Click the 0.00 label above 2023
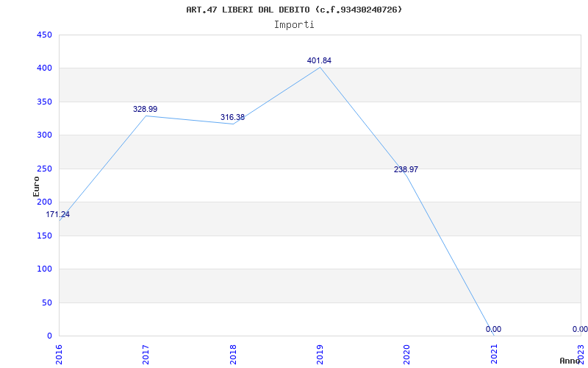Viewport: 588px width, 368px height. point(580,329)
